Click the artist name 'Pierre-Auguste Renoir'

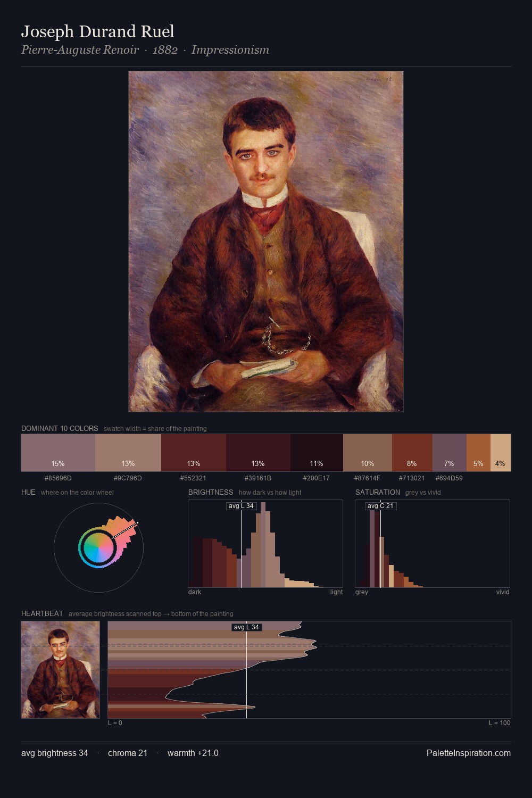[80, 49]
